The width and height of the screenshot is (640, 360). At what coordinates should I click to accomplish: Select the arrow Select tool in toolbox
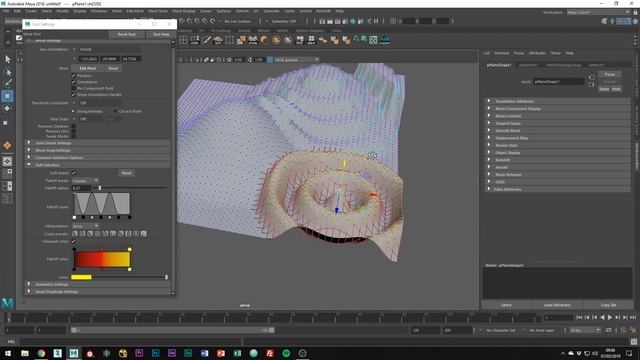(8, 59)
